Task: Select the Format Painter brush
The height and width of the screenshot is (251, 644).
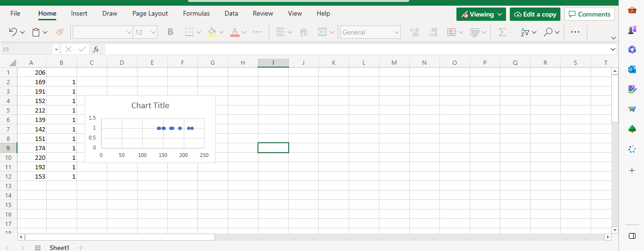Action: pyautogui.click(x=59, y=32)
